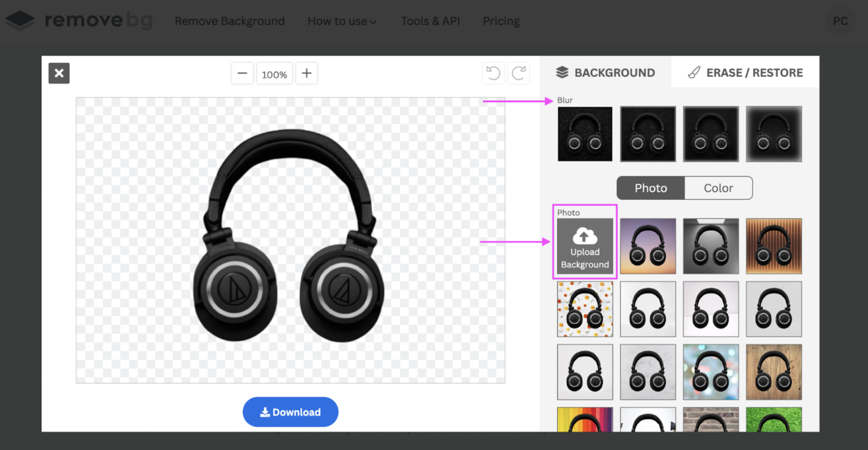Click the 100% zoom level field
868x450 pixels.
pyautogui.click(x=274, y=73)
